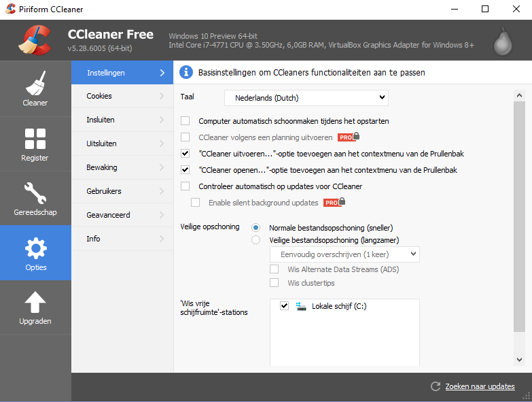Open the Eenvoudig overschrijven dropdown

(x=344, y=254)
